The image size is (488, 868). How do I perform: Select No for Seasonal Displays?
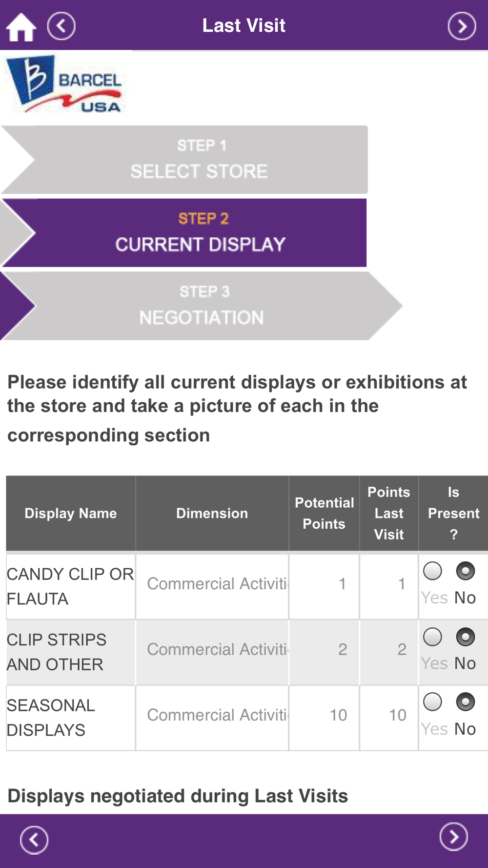click(465, 702)
